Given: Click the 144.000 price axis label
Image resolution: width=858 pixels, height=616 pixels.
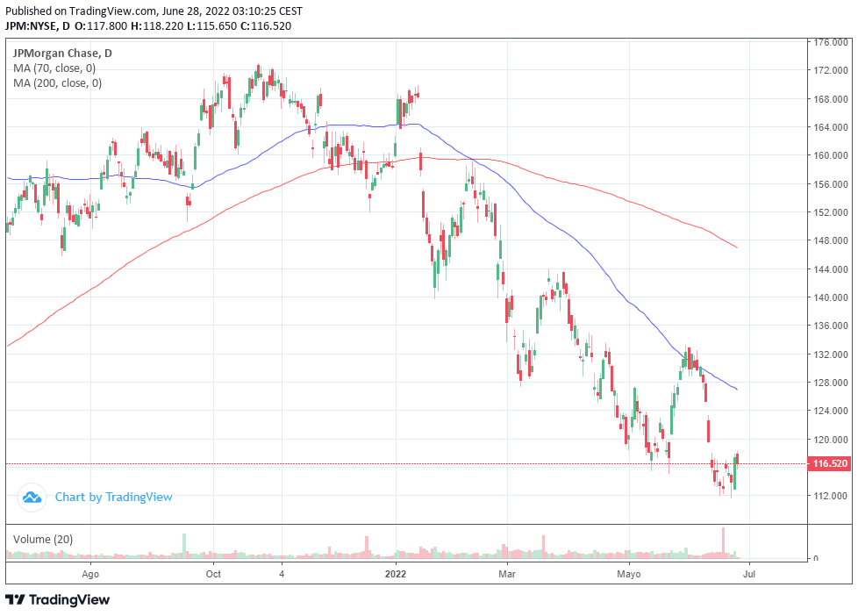Looking at the screenshot, I should pos(831,269).
